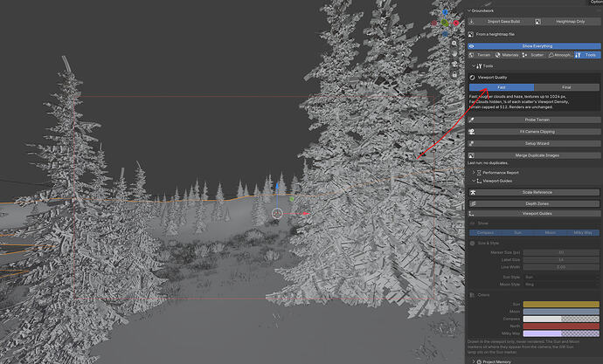Select Fast viewport quality
Viewport: 603px width, 364px height.
tap(501, 87)
